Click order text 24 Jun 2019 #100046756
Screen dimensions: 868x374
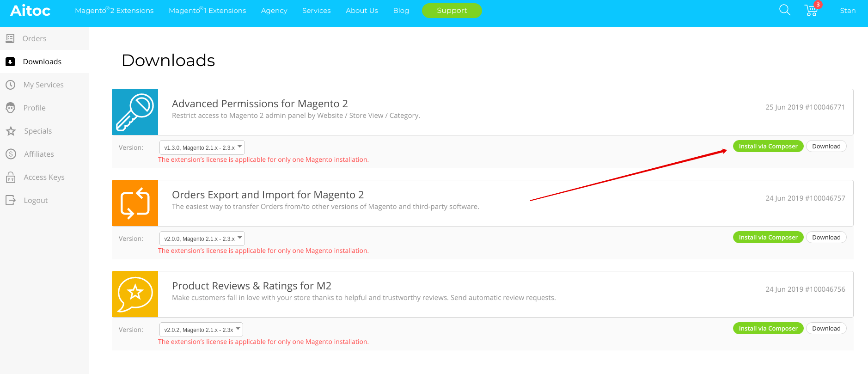coord(805,289)
